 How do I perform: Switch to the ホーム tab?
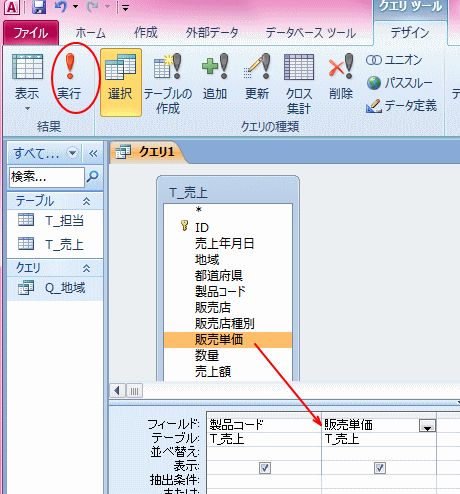(90, 33)
